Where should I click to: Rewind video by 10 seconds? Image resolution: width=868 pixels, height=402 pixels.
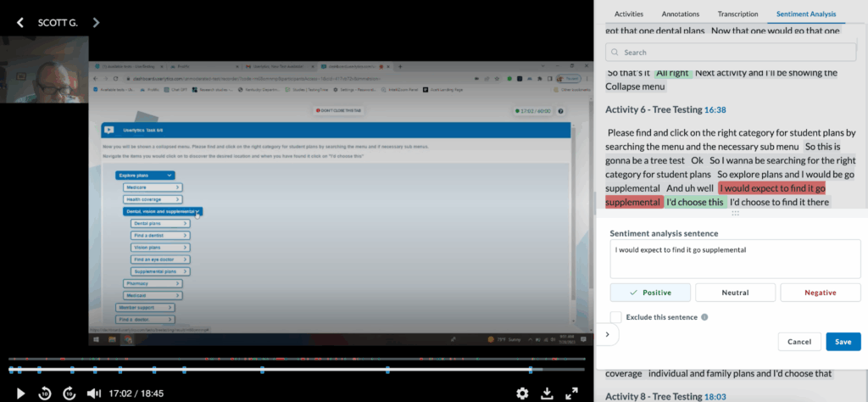(x=45, y=394)
